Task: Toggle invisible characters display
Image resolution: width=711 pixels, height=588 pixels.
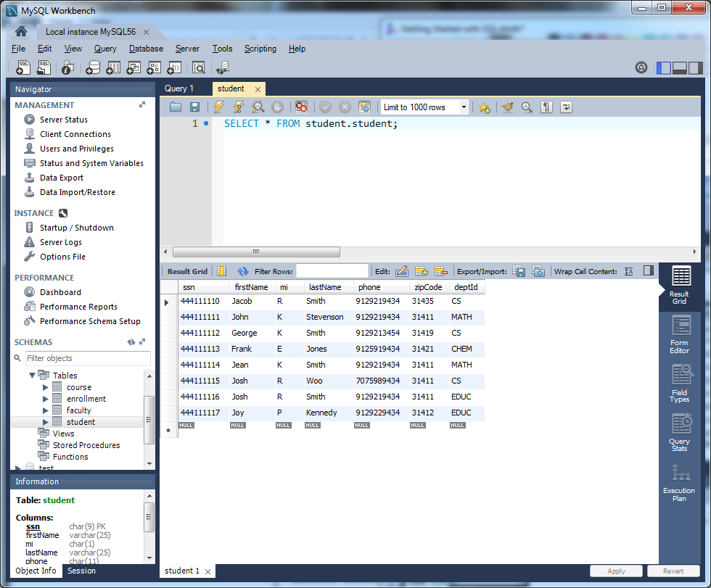Action: (x=546, y=107)
